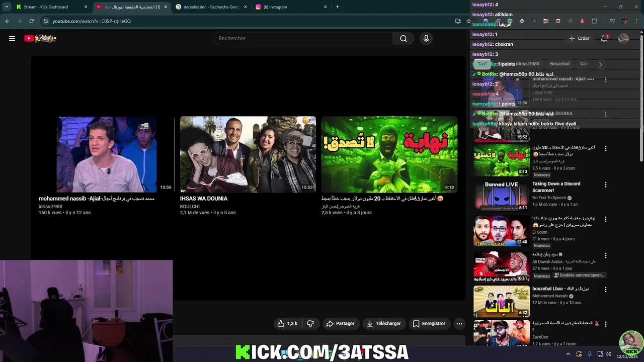The image size is (644, 362).
Task: Open the YouTube hamburger guide menu
Action: tap(12, 38)
